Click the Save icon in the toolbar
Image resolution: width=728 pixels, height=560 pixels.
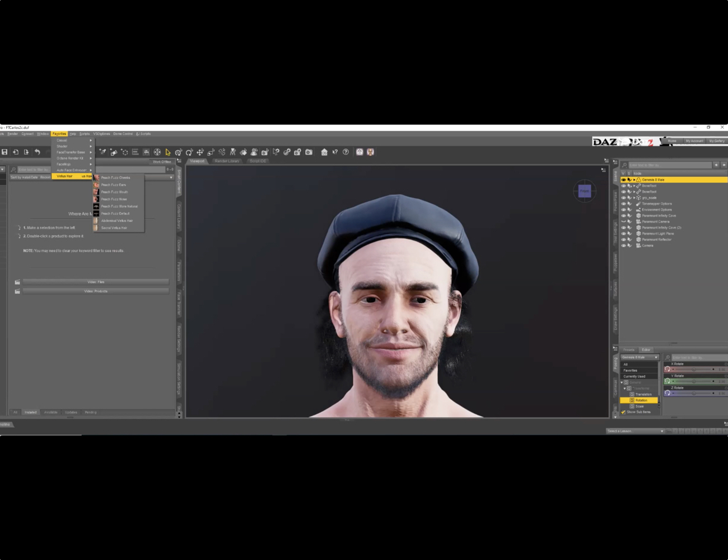[4, 152]
